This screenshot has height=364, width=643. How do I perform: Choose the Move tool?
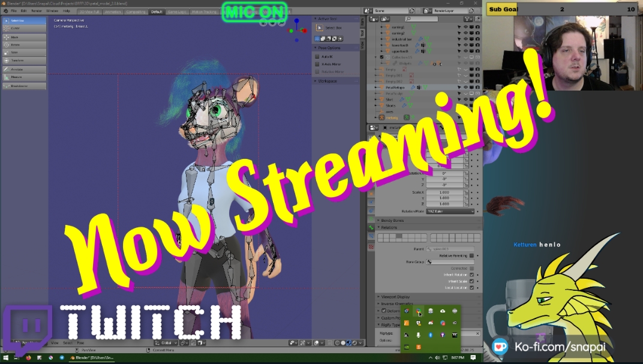click(x=24, y=37)
